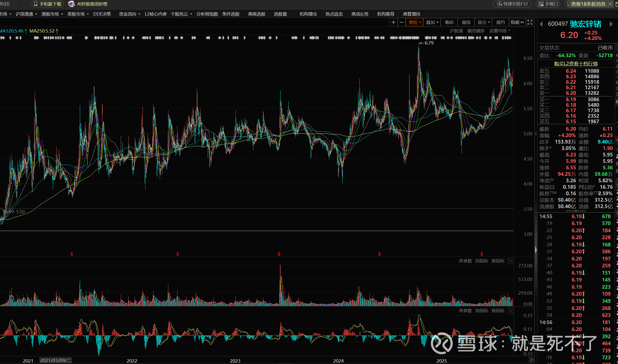Click 购买L2查看十档行情 link
The image size is (618, 364).
point(576,64)
